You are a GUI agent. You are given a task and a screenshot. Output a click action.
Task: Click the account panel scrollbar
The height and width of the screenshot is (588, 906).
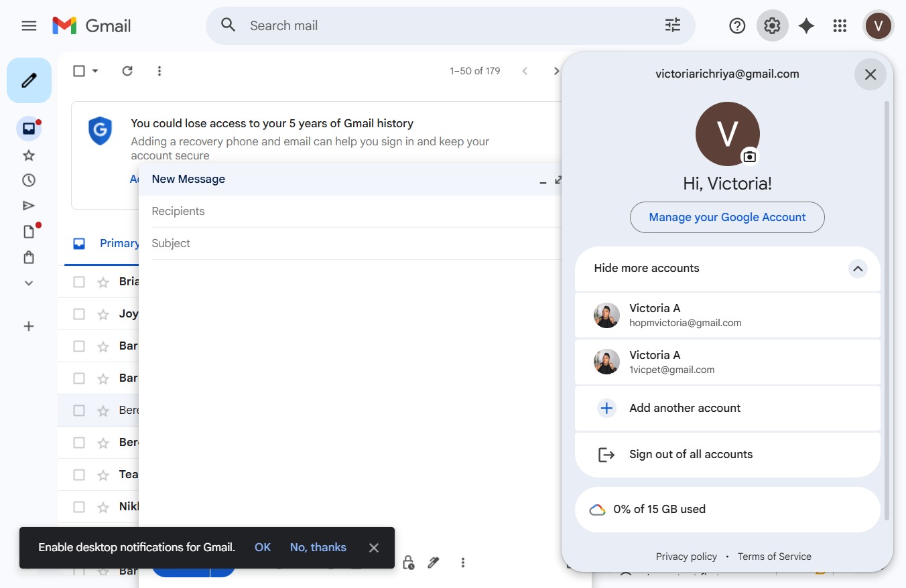coord(887,311)
